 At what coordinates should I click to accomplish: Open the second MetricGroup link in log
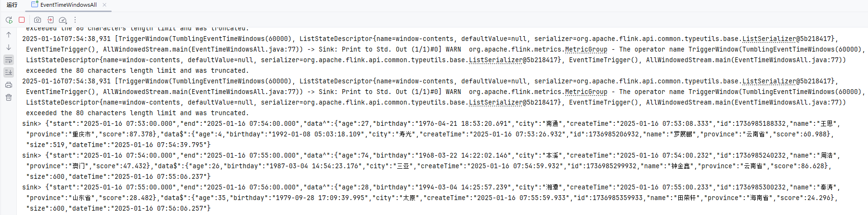point(586,92)
